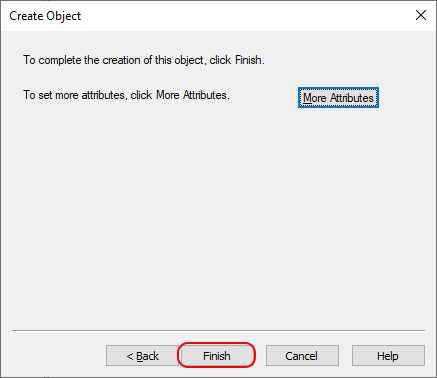Click the title bar of Create Object window
The image size is (437, 378).
[218, 16]
